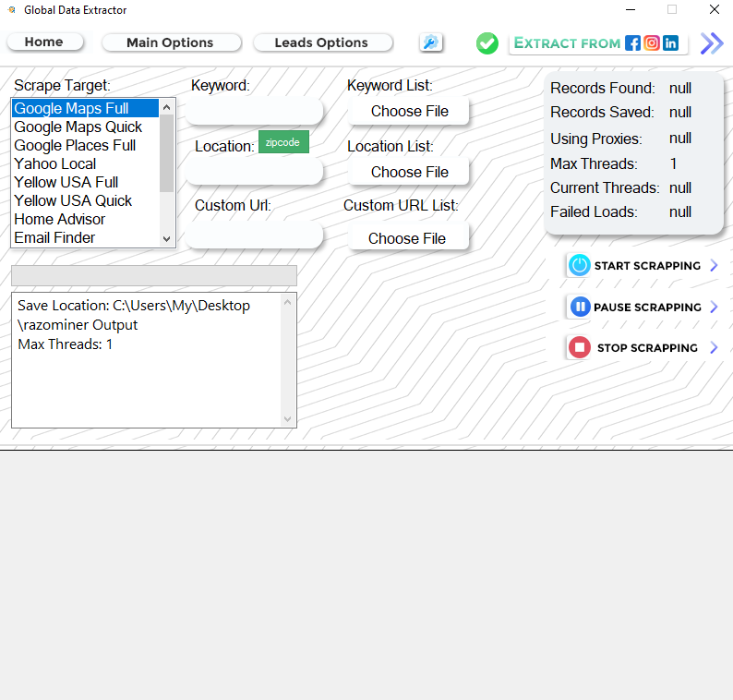
Task: Choose File for Keyword List
Action: [409, 112]
